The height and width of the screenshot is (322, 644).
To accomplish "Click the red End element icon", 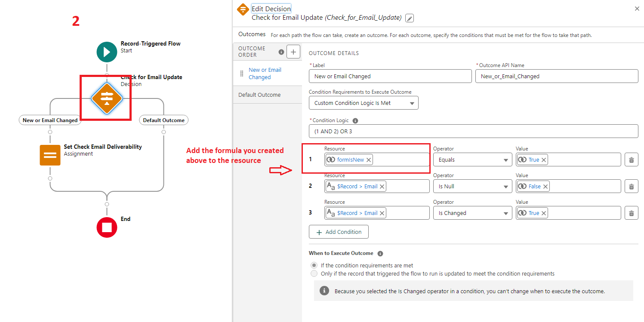I will pyautogui.click(x=107, y=227).
